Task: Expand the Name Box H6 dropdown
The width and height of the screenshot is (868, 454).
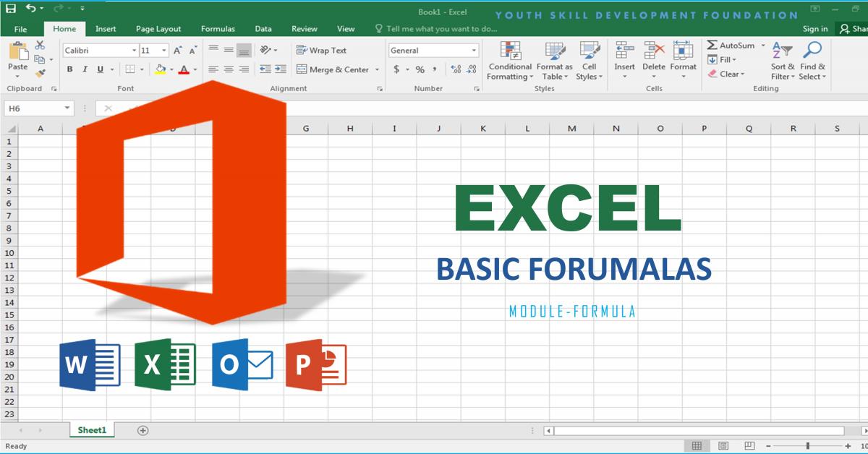Action: point(67,108)
